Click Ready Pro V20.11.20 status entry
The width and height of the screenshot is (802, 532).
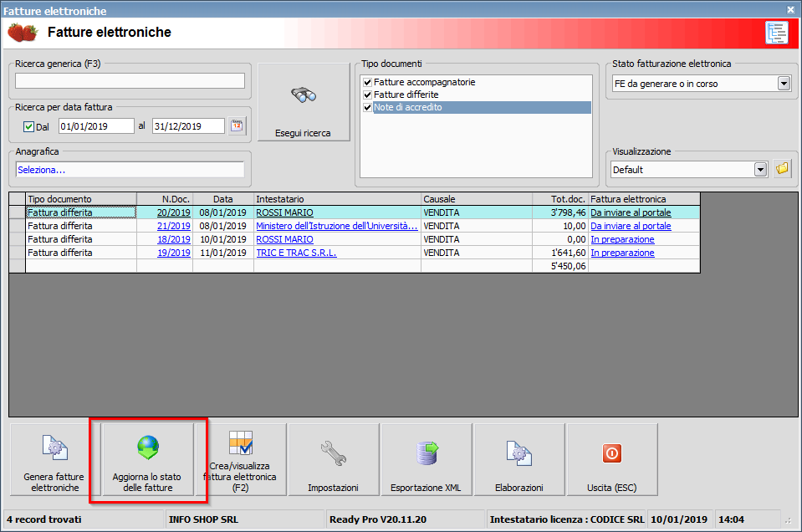click(378, 519)
